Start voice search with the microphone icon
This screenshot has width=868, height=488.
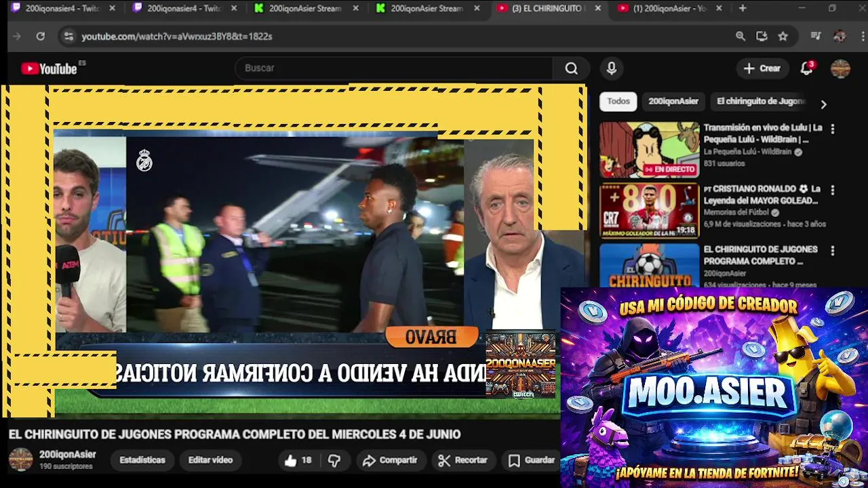(612, 68)
